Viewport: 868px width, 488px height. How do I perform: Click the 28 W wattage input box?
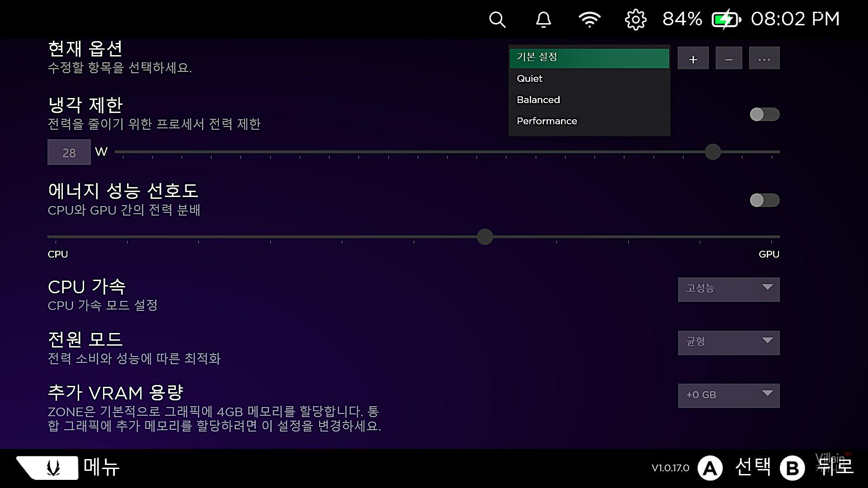(69, 152)
